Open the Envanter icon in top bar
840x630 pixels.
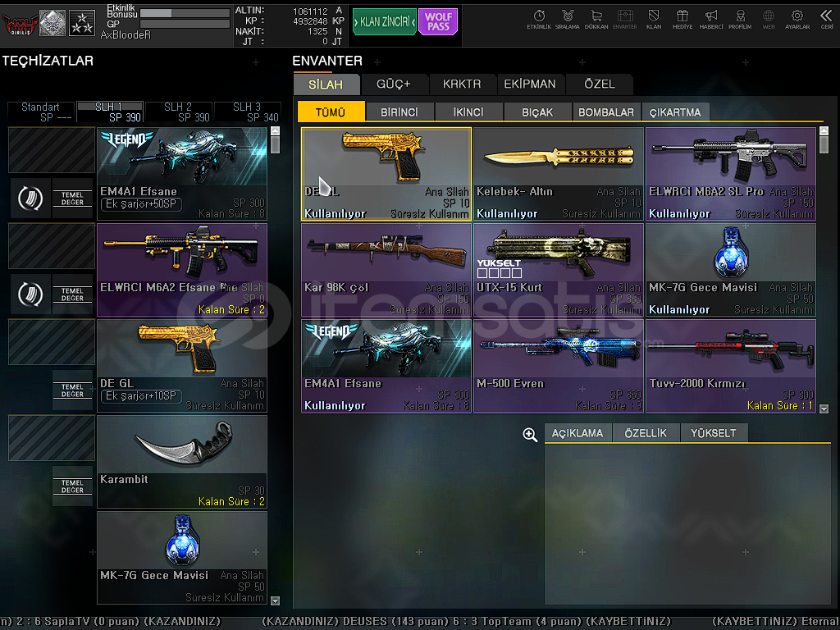(624, 20)
